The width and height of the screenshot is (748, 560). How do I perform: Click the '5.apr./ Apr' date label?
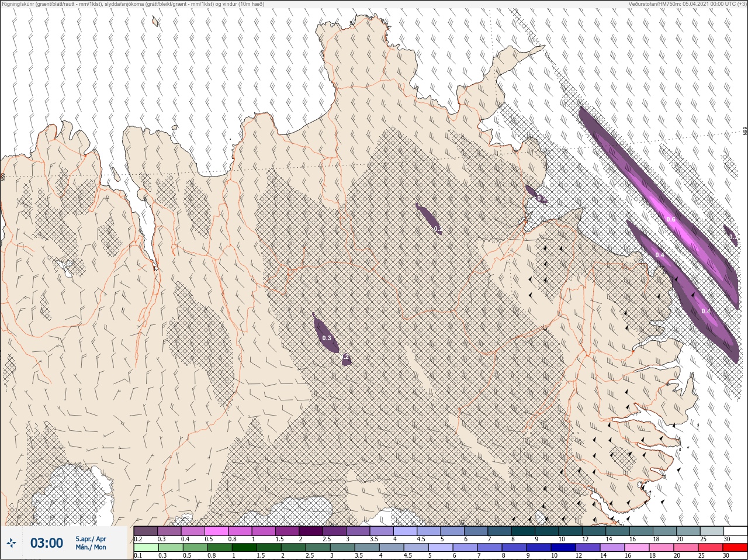pos(91,539)
